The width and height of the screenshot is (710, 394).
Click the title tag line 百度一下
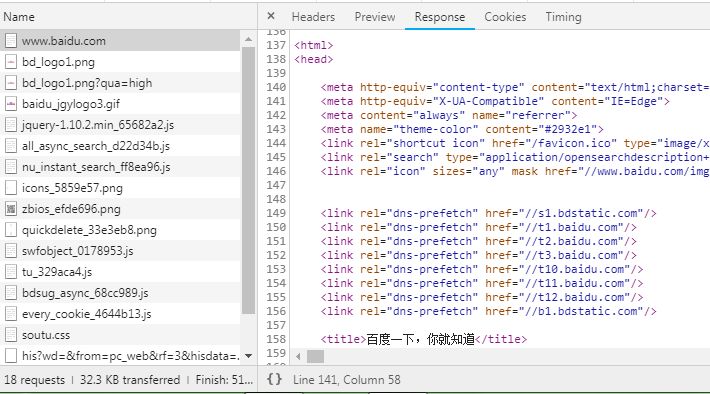(423, 339)
